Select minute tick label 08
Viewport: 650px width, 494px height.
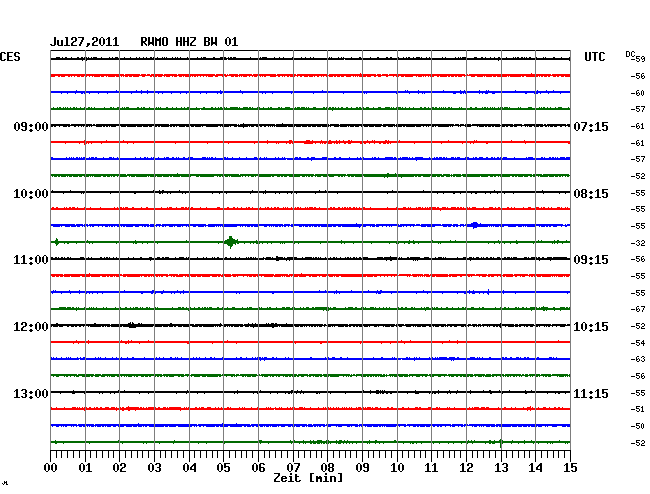coord(327,468)
